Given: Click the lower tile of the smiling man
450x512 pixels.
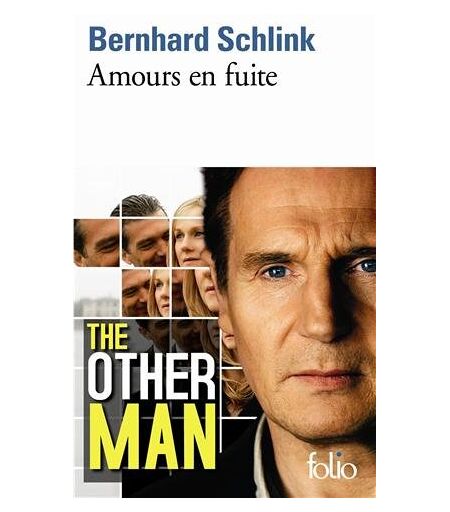Looking at the screenshot, I should click(135, 293).
